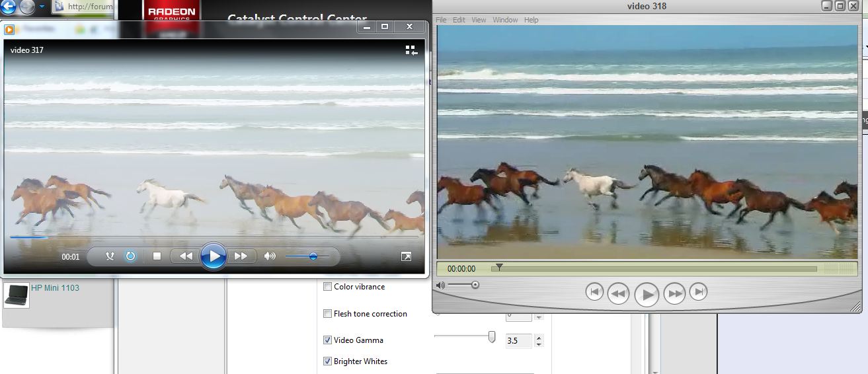Rewind video 317 with the previous button
The image size is (868, 374).
[186, 256]
